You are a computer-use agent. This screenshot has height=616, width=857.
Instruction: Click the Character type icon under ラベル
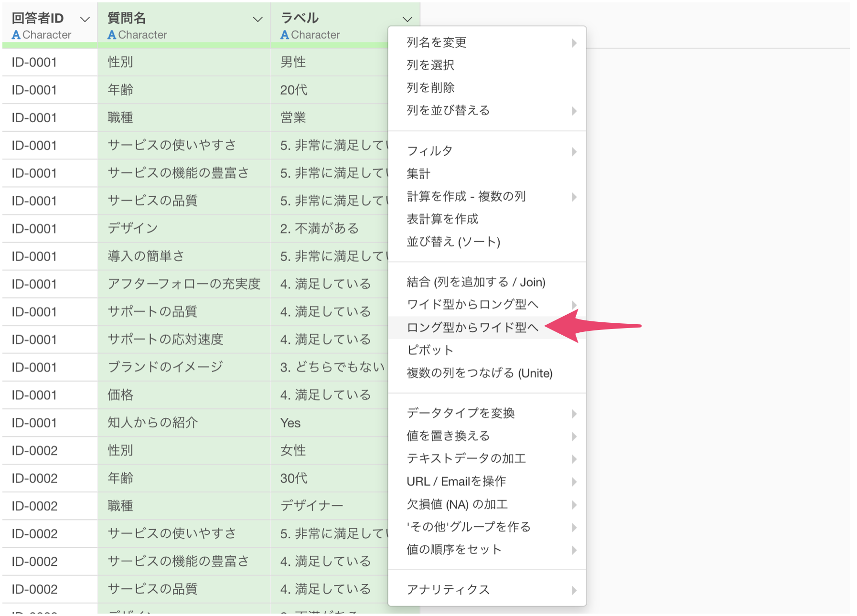pyautogui.click(x=285, y=35)
